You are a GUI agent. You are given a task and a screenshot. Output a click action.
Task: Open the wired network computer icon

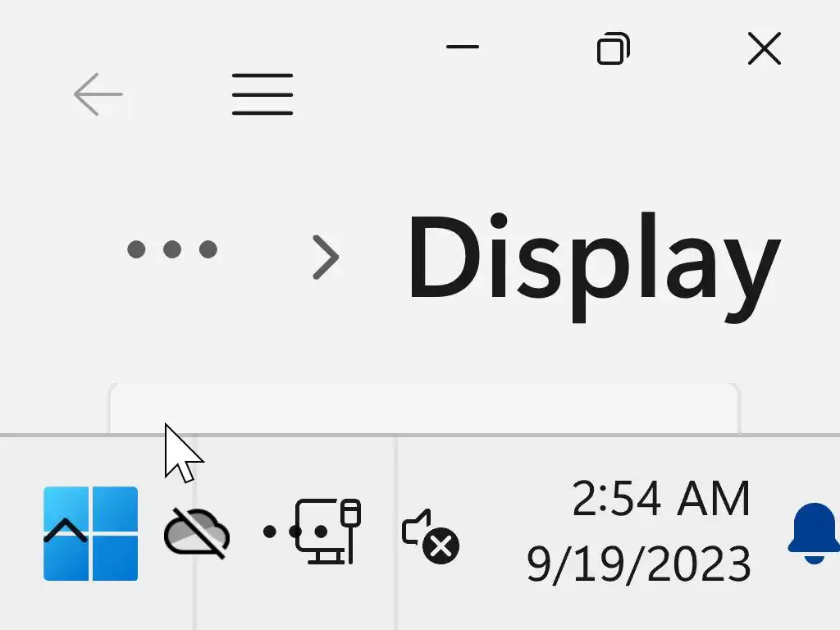click(327, 532)
